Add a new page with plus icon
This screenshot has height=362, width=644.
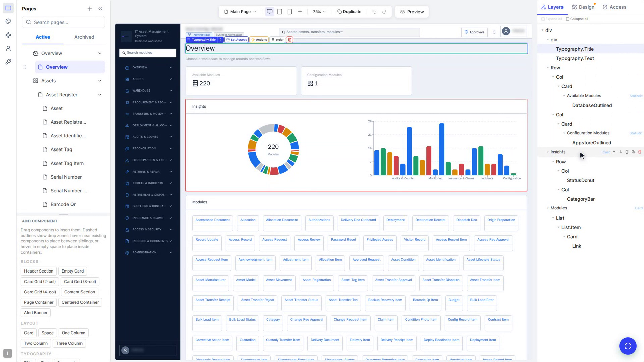[x=90, y=9]
